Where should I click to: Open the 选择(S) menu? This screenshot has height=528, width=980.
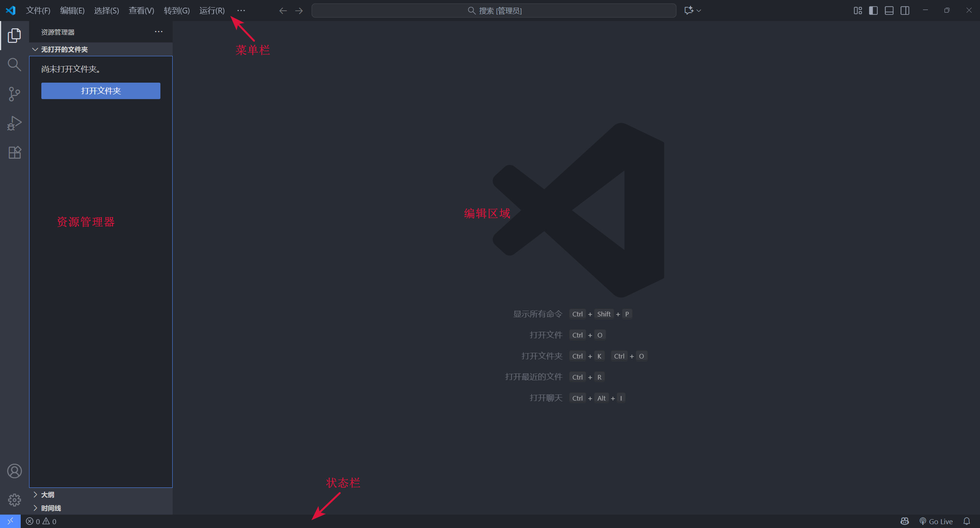(x=106, y=11)
